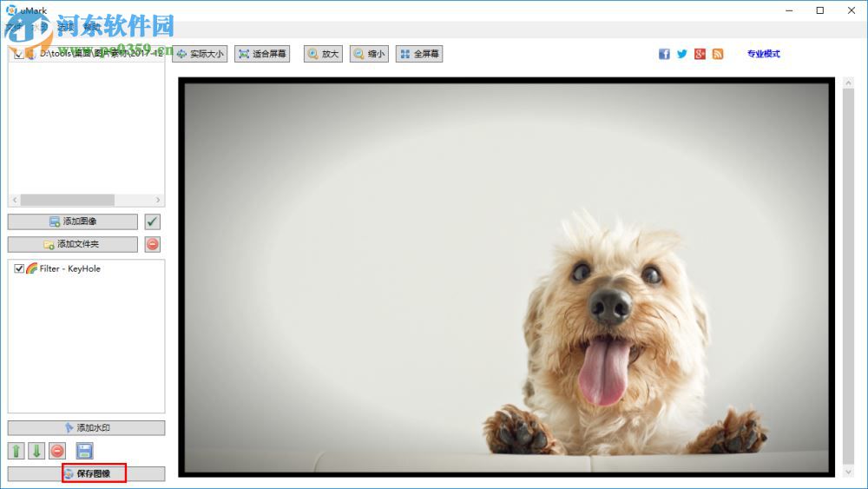Open the Twitter bird icon link
The height and width of the screenshot is (489, 868).
[682, 54]
